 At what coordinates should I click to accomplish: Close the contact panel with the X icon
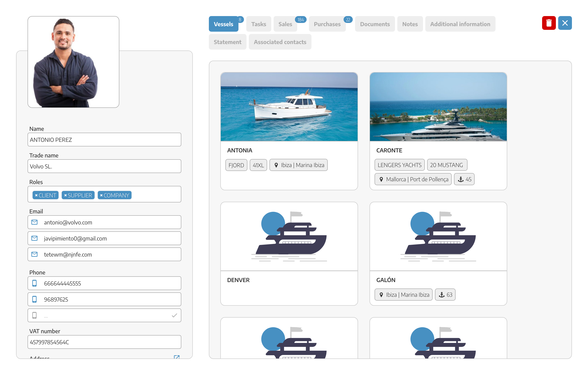pyautogui.click(x=565, y=23)
